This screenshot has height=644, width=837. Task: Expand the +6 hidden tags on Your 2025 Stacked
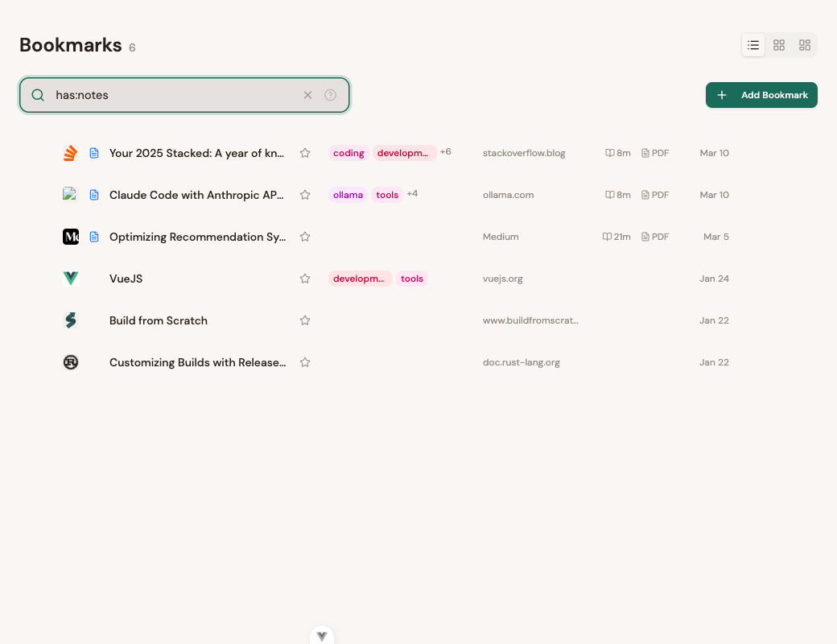[x=445, y=151]
